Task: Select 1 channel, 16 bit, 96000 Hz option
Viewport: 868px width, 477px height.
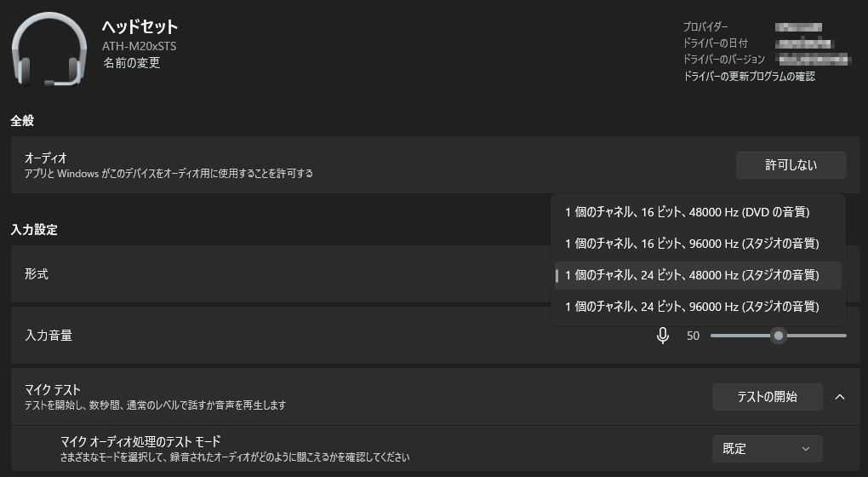Action: click(x=692, y=244)
